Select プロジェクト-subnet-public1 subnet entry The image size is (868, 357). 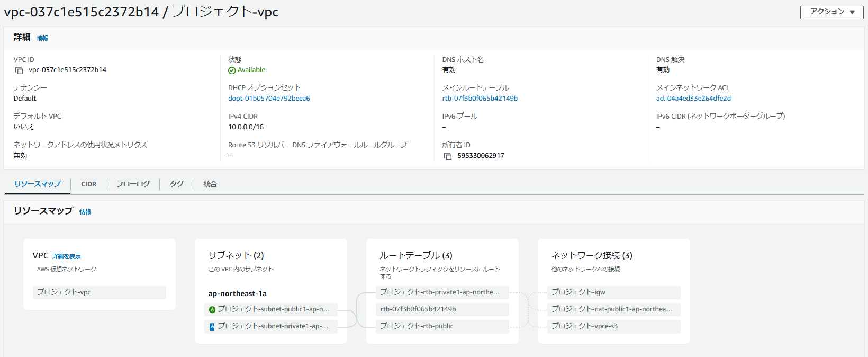pyautogui.click(x=271, y=309)
